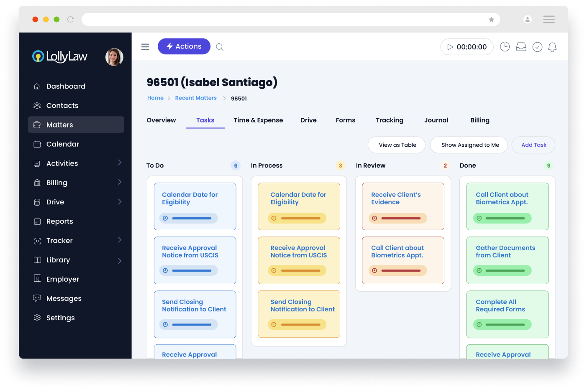The height and width of the screenshot is (392, 587).
Task: Start the timer play button
Action: 450,47
